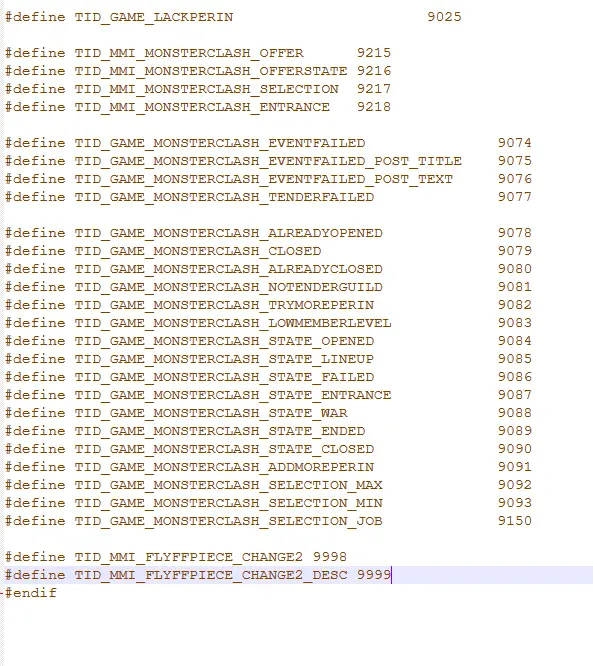The height and width of the screenshot is (666, 593).
Task: Click the value 9075
Action: (x=515, y=161)
